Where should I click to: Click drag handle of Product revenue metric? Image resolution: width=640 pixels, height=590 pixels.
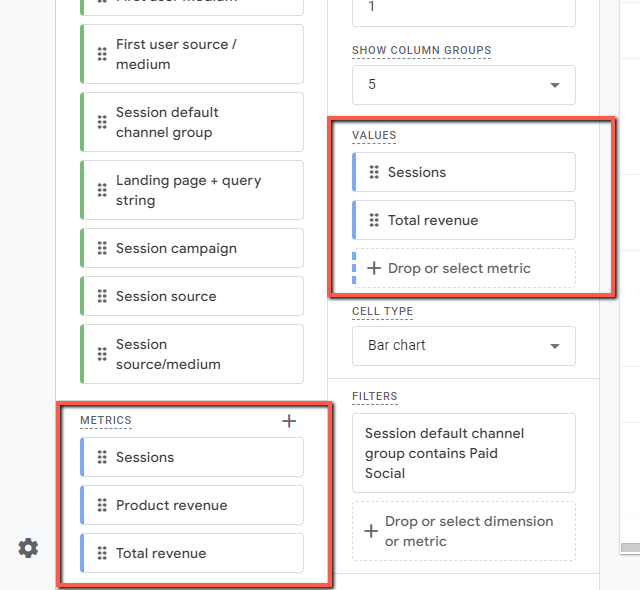click(x=102, y=505)
